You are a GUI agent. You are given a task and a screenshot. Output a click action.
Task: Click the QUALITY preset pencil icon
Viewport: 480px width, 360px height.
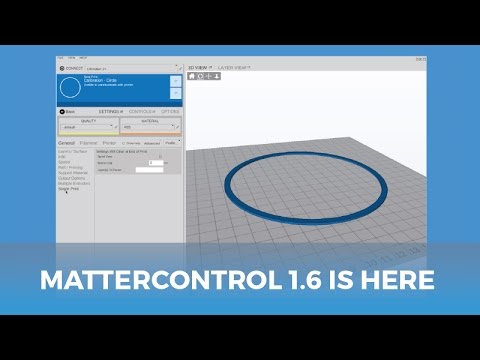click(116, 127)
